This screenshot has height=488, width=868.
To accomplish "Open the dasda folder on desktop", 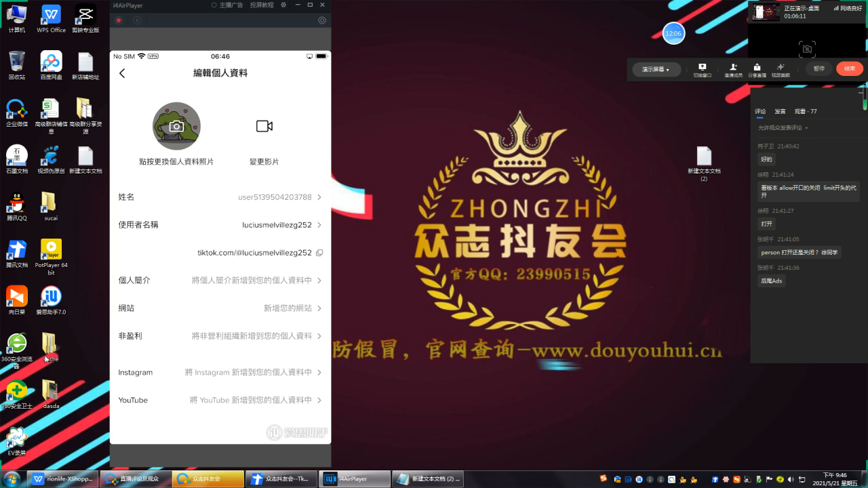I will (52, 393).
